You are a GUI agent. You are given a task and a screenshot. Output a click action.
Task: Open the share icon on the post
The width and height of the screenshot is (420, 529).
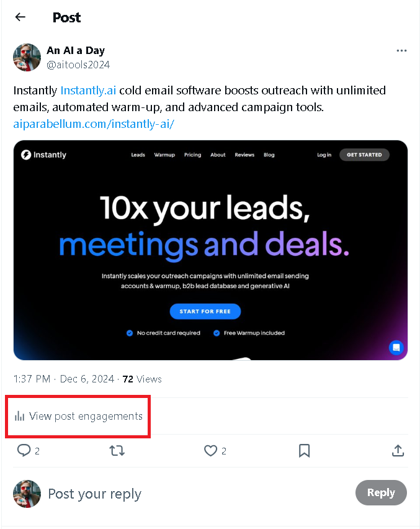click(398, 451)
